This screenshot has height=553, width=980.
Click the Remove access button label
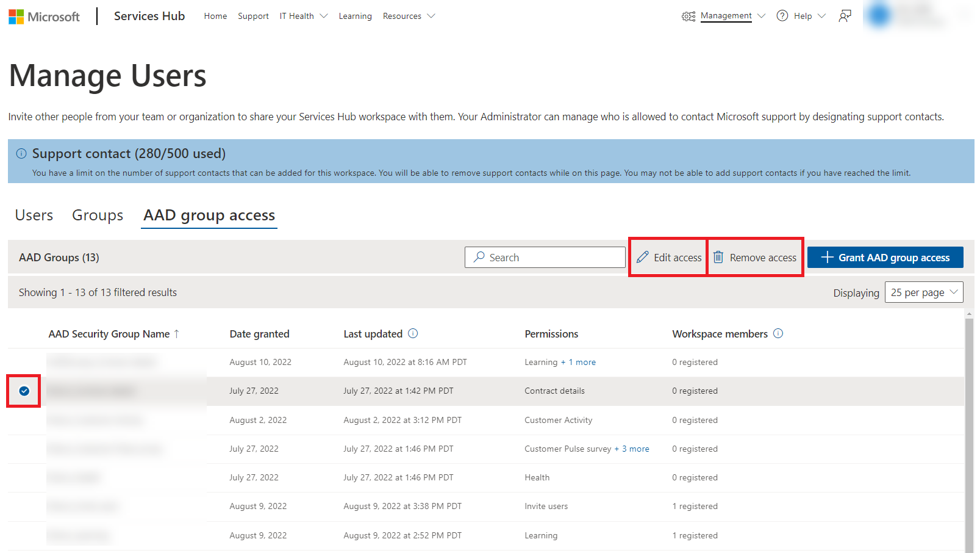click(763, 258)
